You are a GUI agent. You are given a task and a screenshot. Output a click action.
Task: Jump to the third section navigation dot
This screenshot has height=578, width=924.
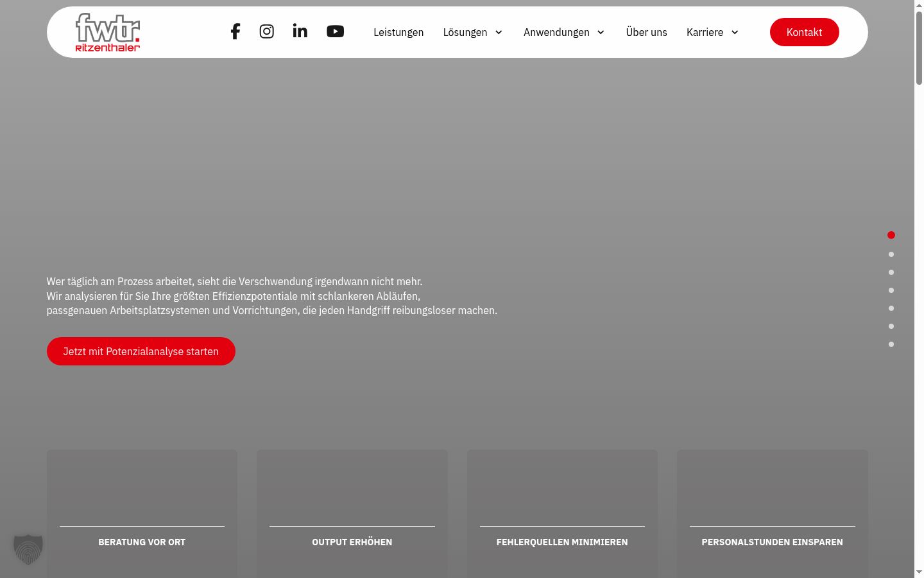(891, 272)
